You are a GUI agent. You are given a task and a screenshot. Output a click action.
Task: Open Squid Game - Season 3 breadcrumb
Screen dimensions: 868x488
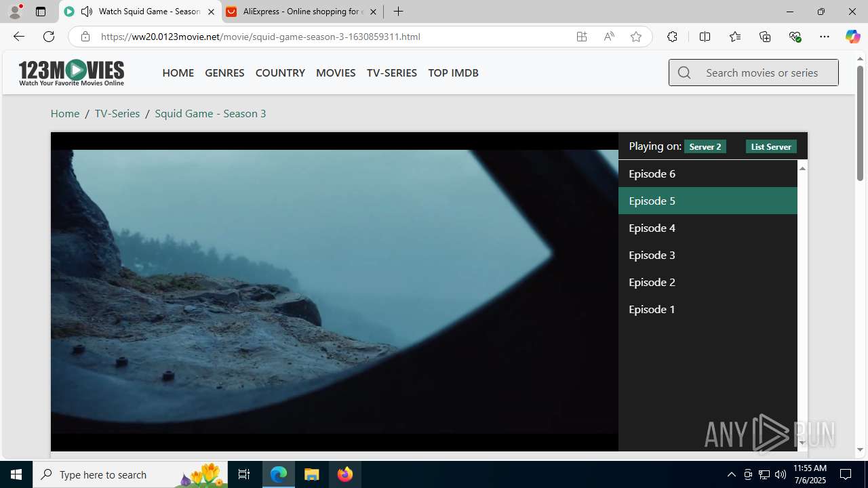(210, 113)
